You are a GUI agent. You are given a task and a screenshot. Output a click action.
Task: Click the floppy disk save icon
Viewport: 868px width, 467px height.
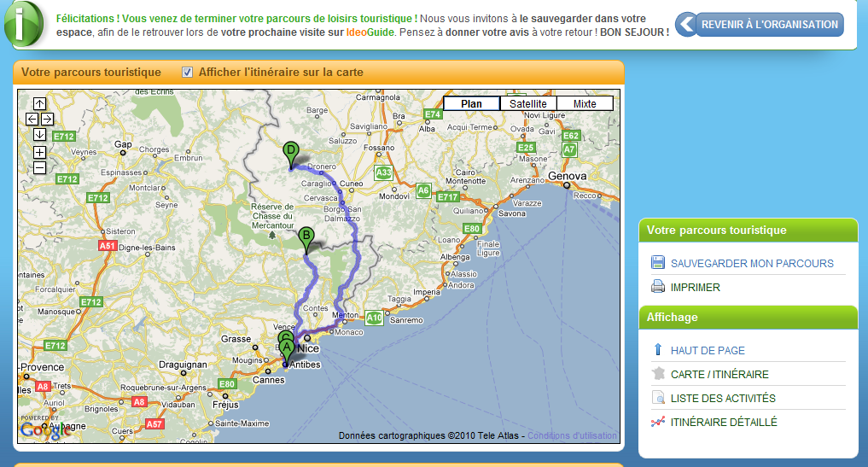[x=658, y=263]
